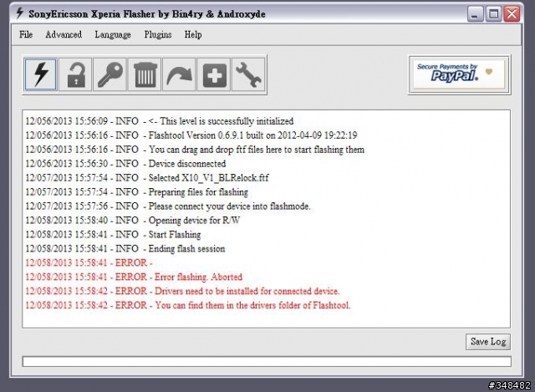Open the wrench tools icon
This screenshot has height=392, width=535.
click(x=248, y=74)
